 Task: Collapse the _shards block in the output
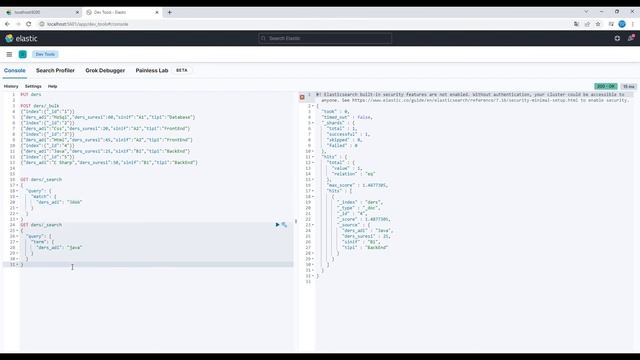[313, 123]
